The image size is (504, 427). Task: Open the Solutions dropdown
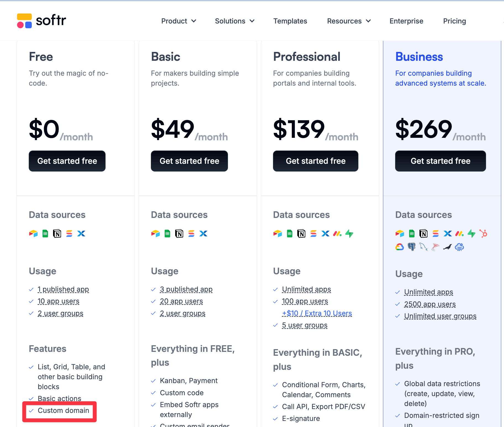tap(235, 21)
